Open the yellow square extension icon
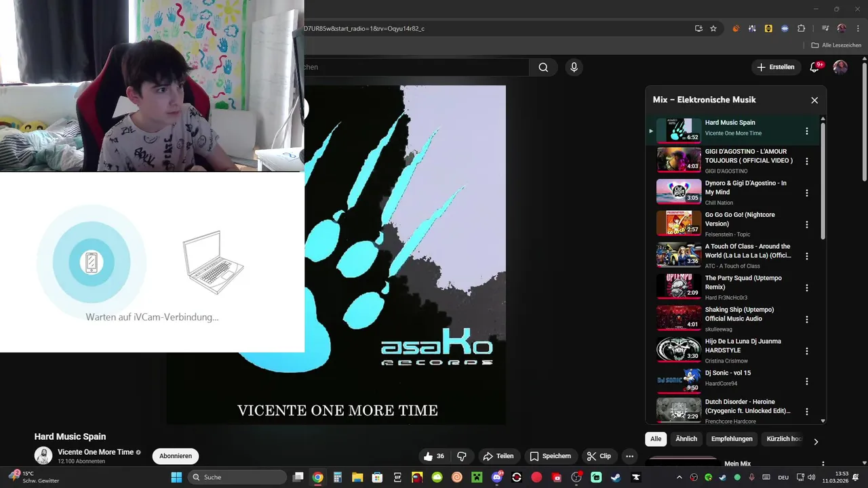 pyautogui.click(x=768, y=28)
